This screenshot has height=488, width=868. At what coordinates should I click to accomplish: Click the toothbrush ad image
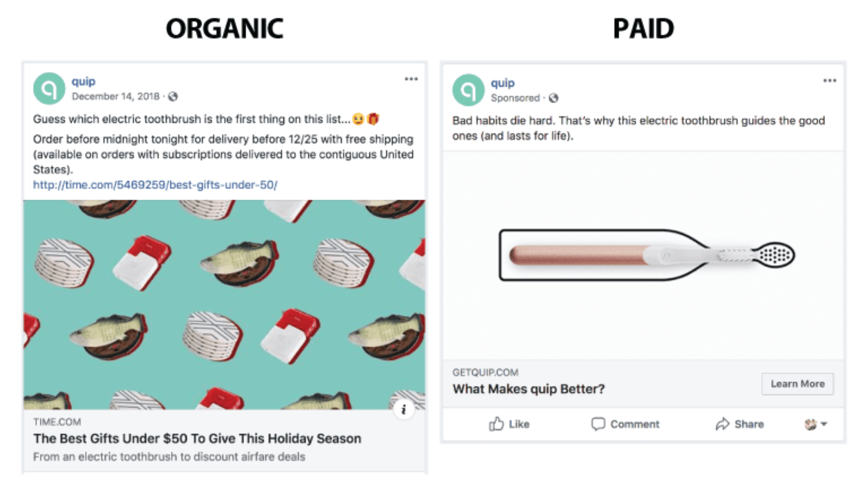point(643,255)
